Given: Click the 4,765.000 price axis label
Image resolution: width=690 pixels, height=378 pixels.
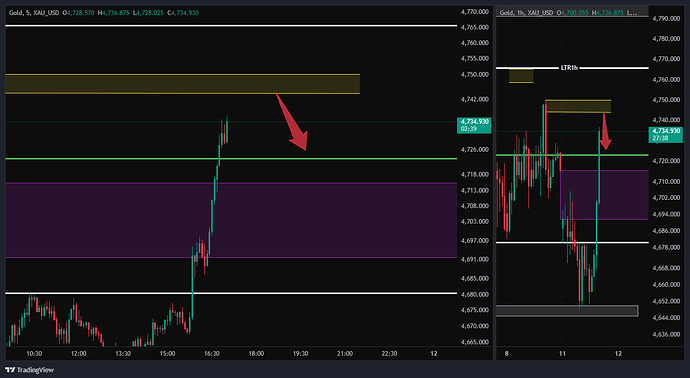Looking at the screenshot, I should coord(475,27).
